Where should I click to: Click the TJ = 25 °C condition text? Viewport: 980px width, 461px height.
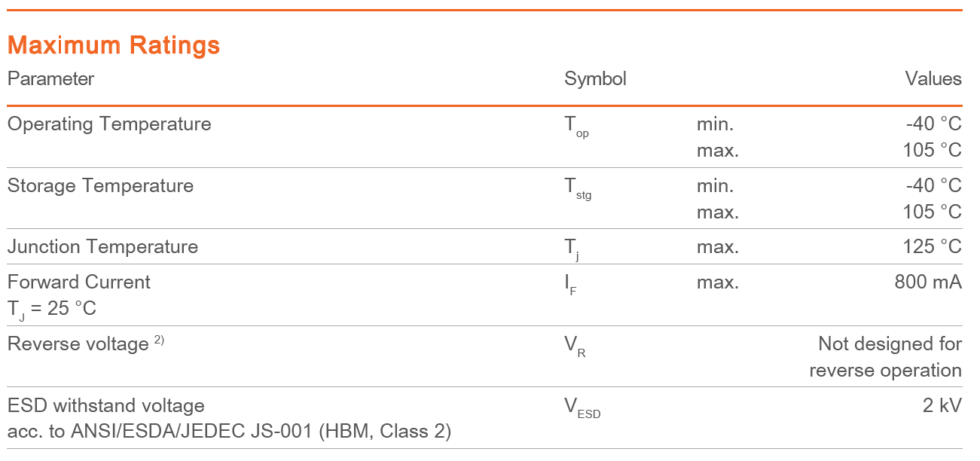pyautogui.click(x=52, y=309)
